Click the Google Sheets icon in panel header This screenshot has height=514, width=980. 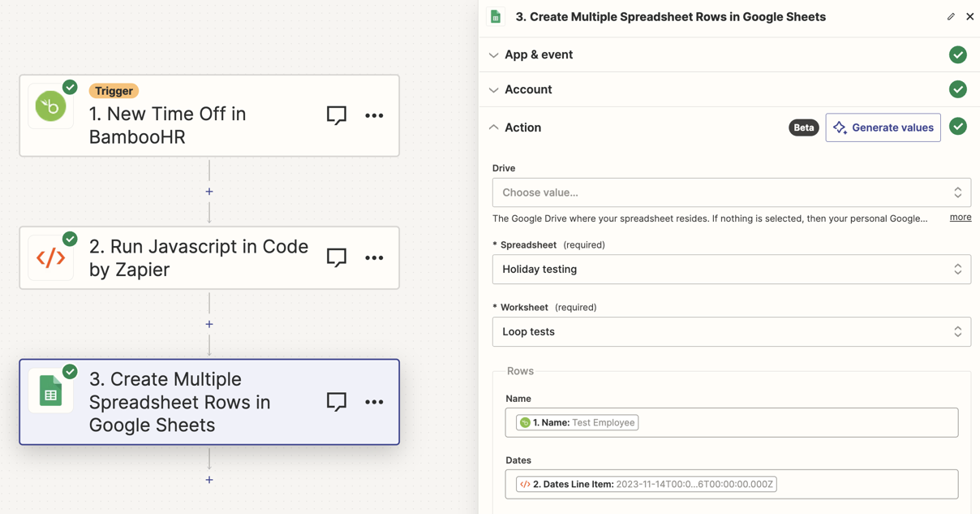[496, 16]
